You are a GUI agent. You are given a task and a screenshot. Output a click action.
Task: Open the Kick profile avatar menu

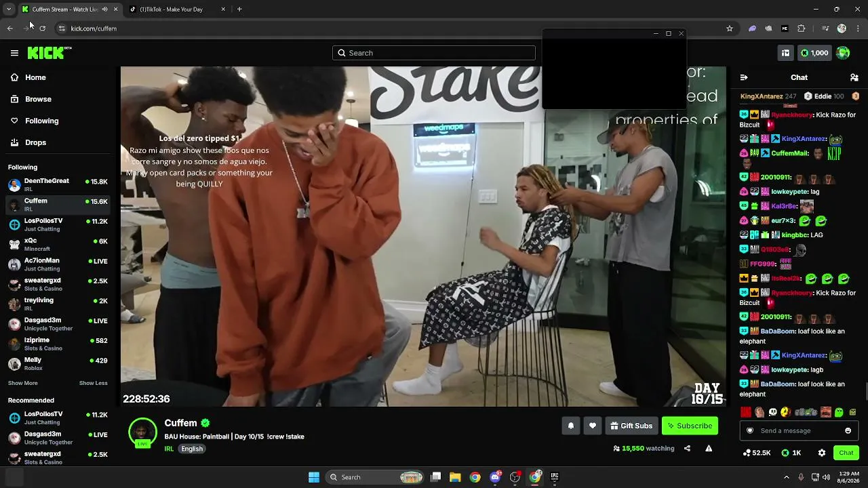click(x=843, y=53)
